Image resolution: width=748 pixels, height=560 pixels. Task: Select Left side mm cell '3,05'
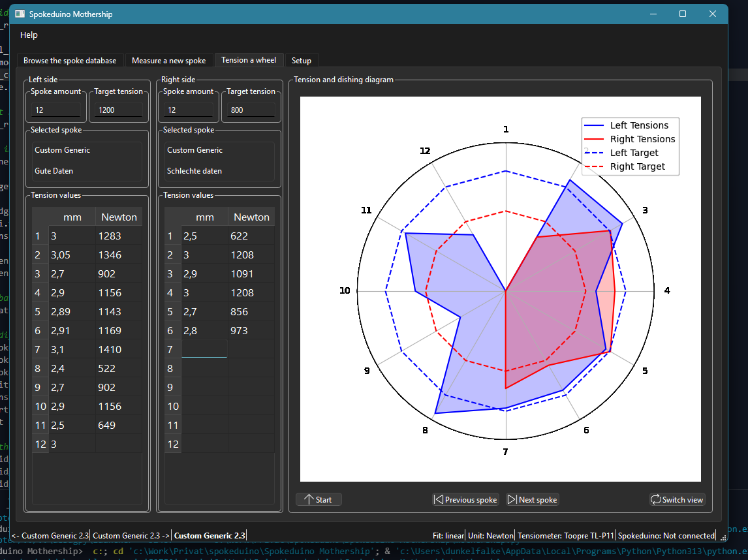coord(72,255)
